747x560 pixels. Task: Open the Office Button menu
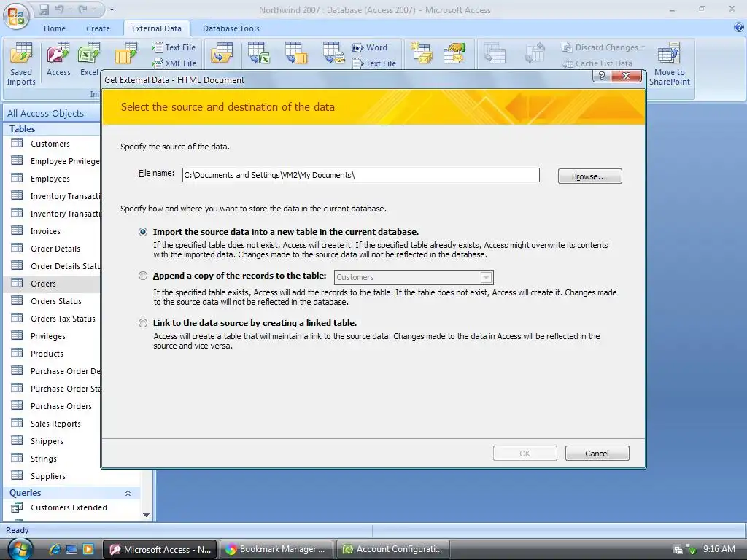tap(16, 16)
